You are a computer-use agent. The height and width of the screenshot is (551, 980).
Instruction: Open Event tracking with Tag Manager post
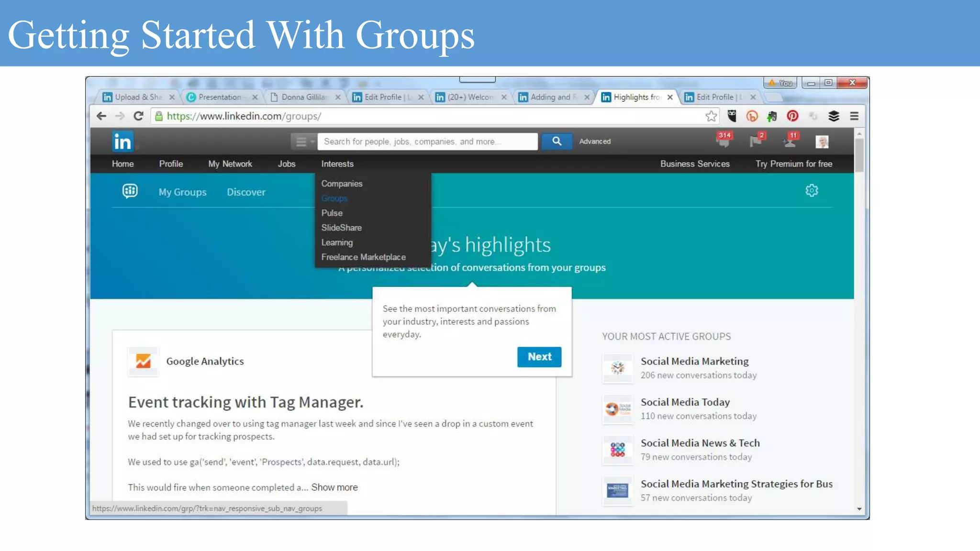point(245,402)
